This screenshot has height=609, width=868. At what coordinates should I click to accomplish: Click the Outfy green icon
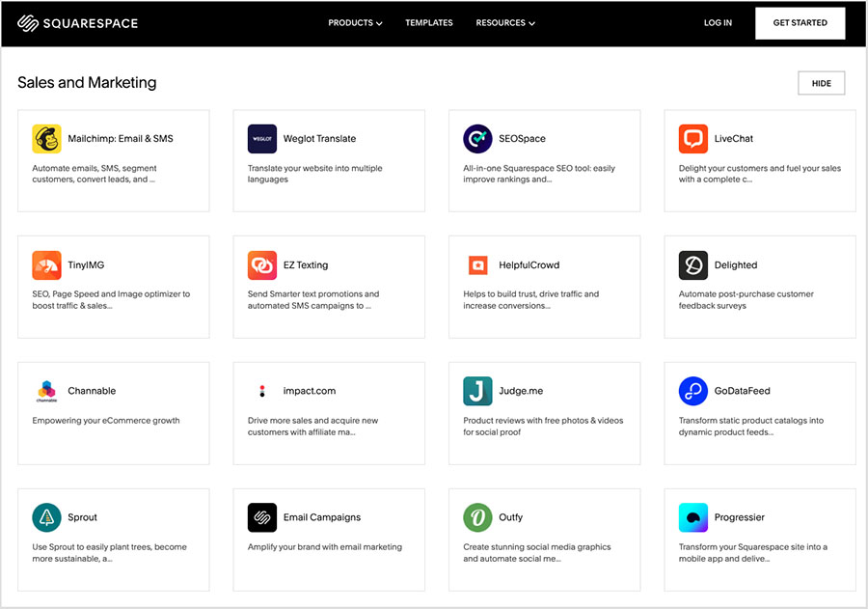[477, 517]
